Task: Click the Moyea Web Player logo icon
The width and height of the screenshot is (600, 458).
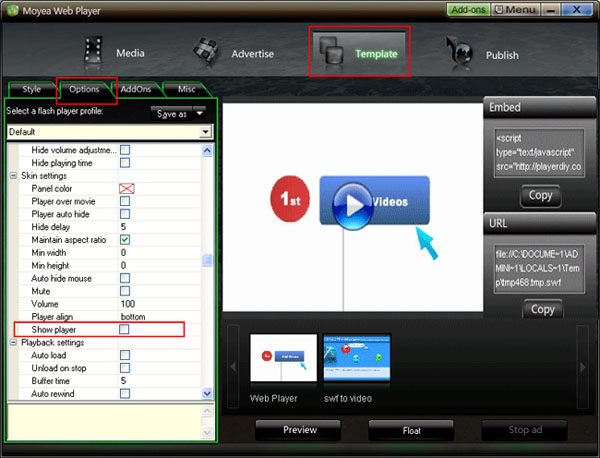Action: click(12, 10)
